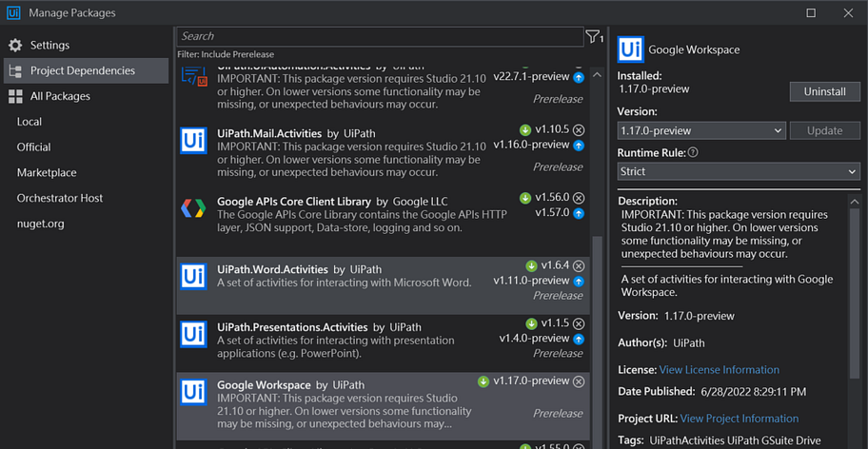Click the UiPath logo in title bar

pyautogui.click(x=12, y=12)
